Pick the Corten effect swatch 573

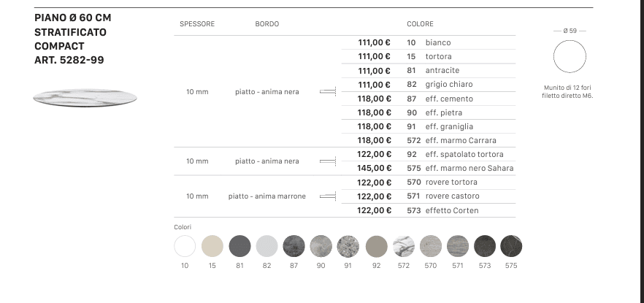tap(485, 245)
